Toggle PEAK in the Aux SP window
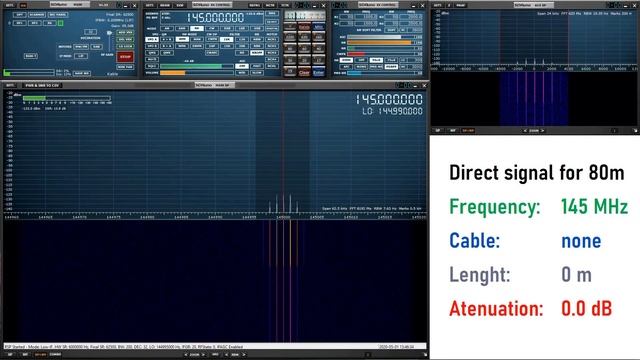This screenshot has width=640, height=360. [460, 5]
